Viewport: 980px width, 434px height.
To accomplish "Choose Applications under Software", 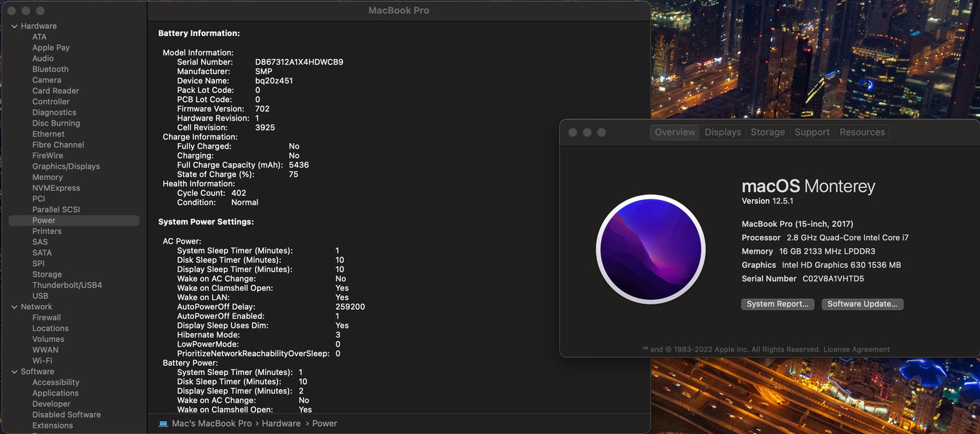I will [x=56, y=393].
